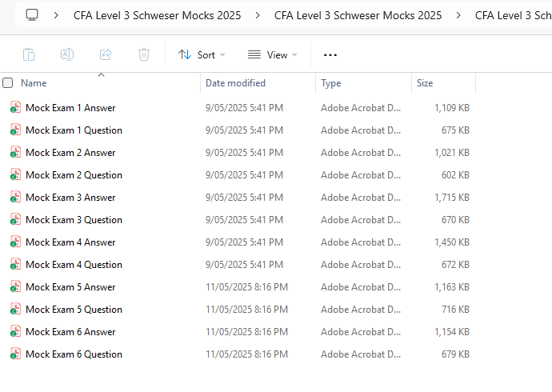The height and width of the screenshot is (392, 552).
Task: Toggle the select-all checkbox beside Name header
Action: tap(8, 82)
